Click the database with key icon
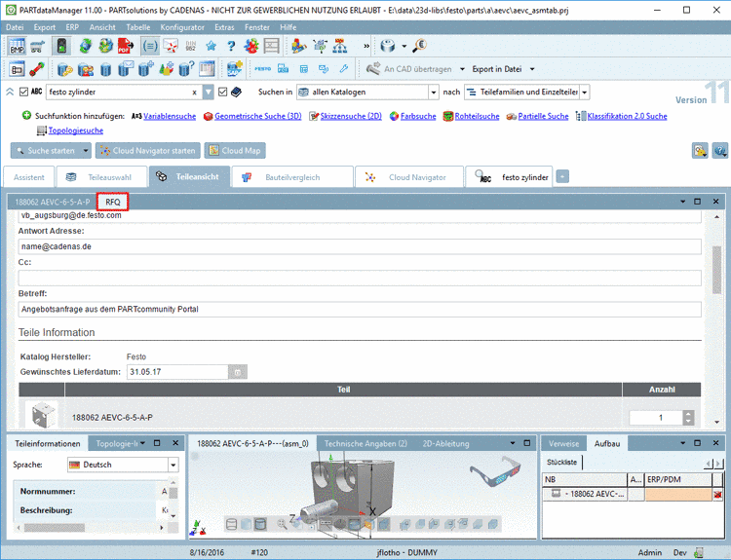Viewport: 731px width, 560px height. pyautogui.click(x=64, y=69)
